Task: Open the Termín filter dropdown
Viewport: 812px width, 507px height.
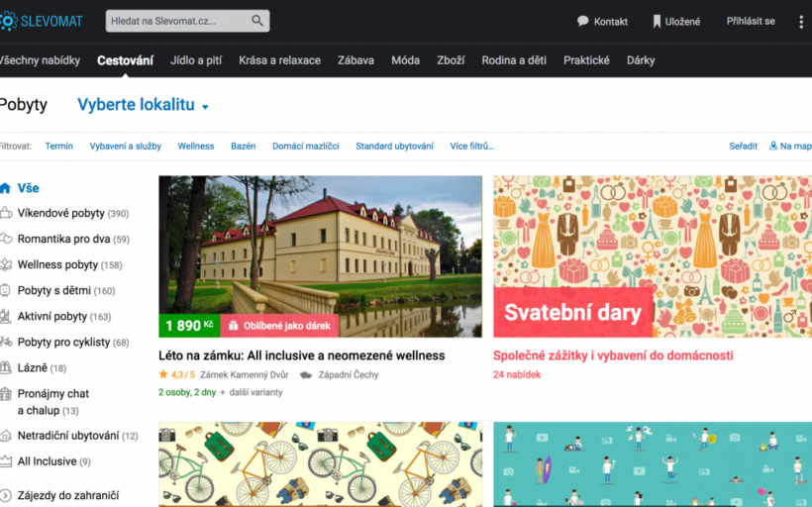Action: tap(59, 146)
